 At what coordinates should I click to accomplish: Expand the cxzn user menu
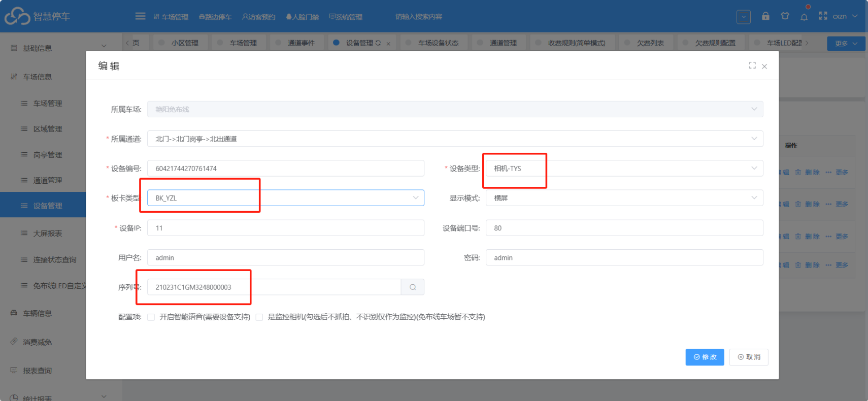pyautogui.click(x=845, y=16)
